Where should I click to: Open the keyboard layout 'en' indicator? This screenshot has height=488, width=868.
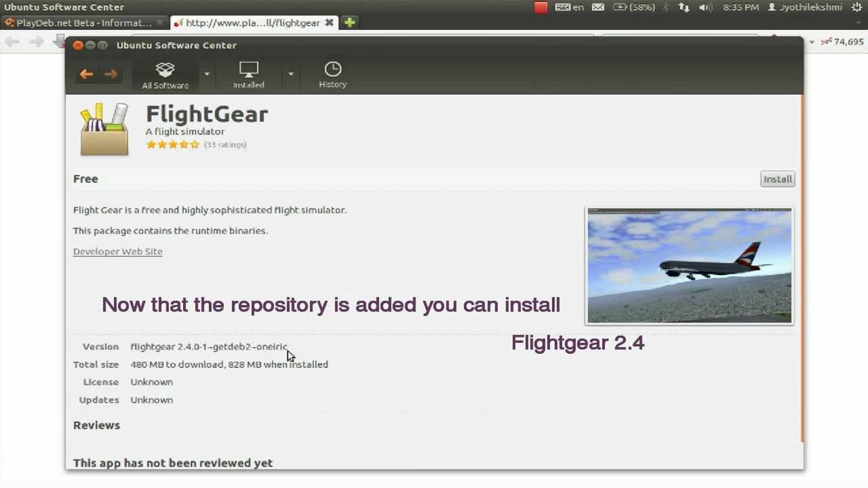[x=570, y=7]
